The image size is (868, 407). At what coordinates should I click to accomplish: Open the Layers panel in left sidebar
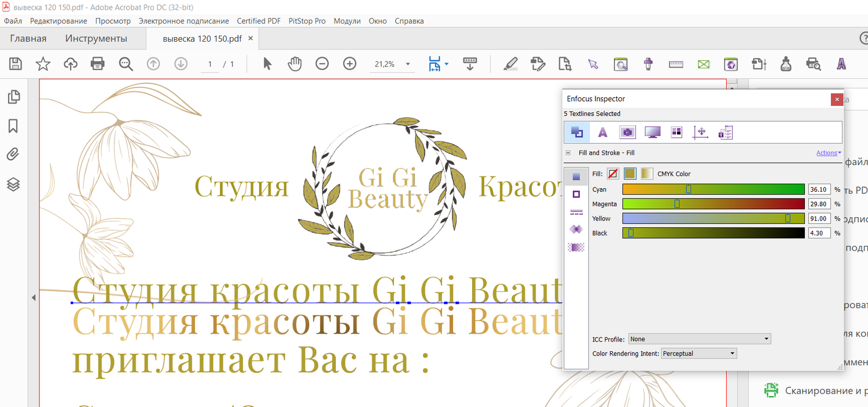click(13, 184)
